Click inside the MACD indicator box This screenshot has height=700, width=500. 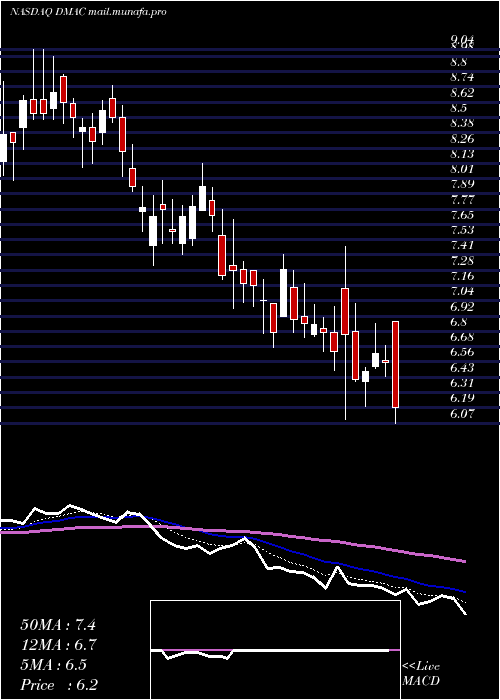tap(275, 650)
